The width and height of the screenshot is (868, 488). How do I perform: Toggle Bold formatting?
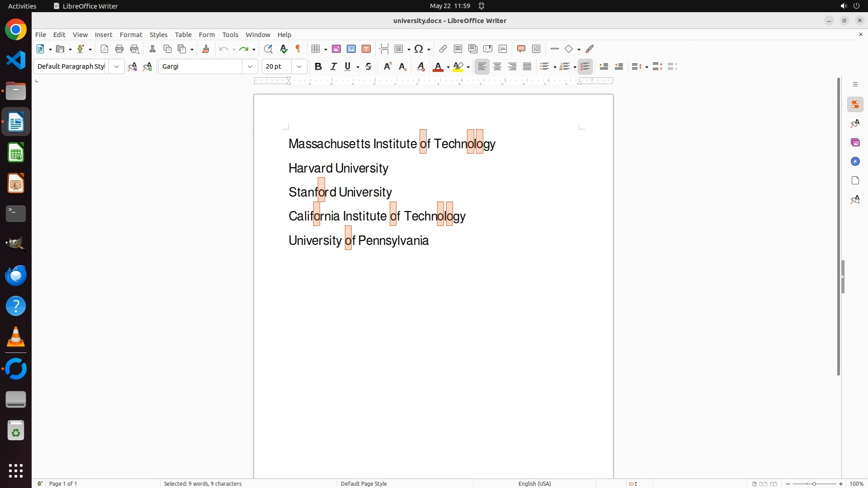pyautogui.click(x=318, y=66)
